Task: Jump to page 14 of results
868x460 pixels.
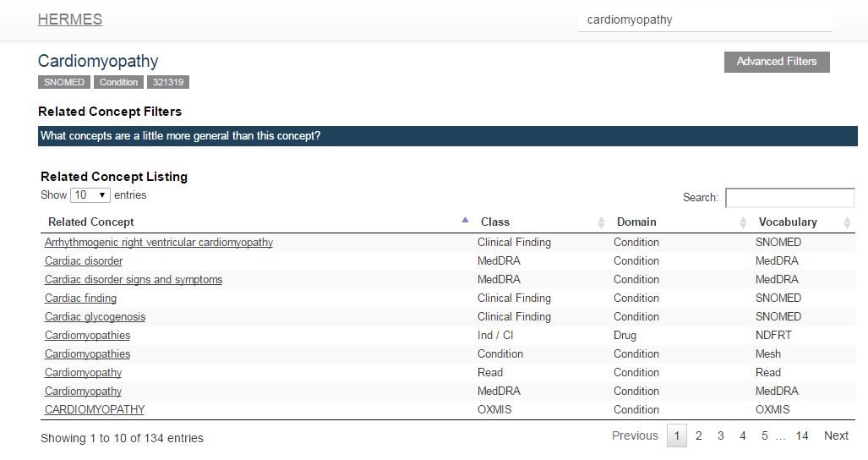Action: [802, 436]
